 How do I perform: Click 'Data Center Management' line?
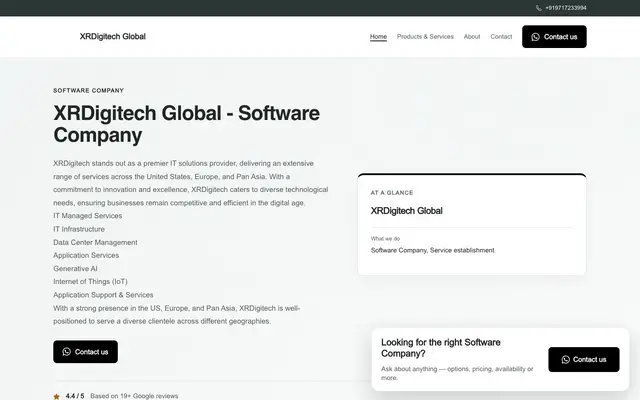[95, 242]
